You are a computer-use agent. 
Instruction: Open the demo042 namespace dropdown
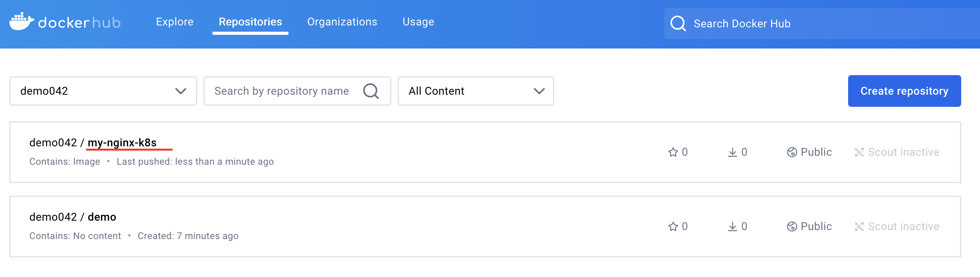103,91
